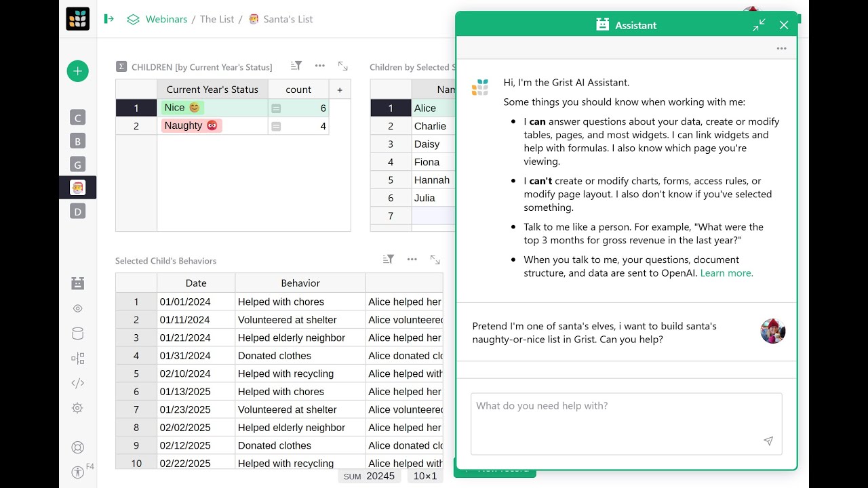This screenshot has height=488, width=868.
Task: Open the Webinars breadcrumb link
Action: (x=166, y=19)
